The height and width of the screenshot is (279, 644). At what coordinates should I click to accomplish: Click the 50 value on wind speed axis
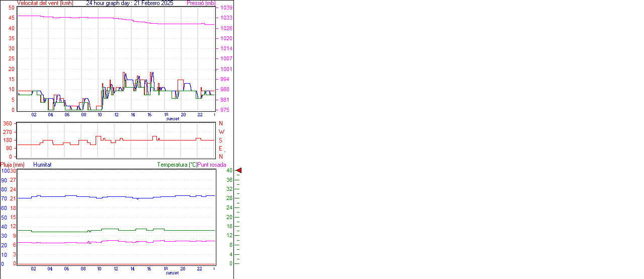click(x=12, y=8)
